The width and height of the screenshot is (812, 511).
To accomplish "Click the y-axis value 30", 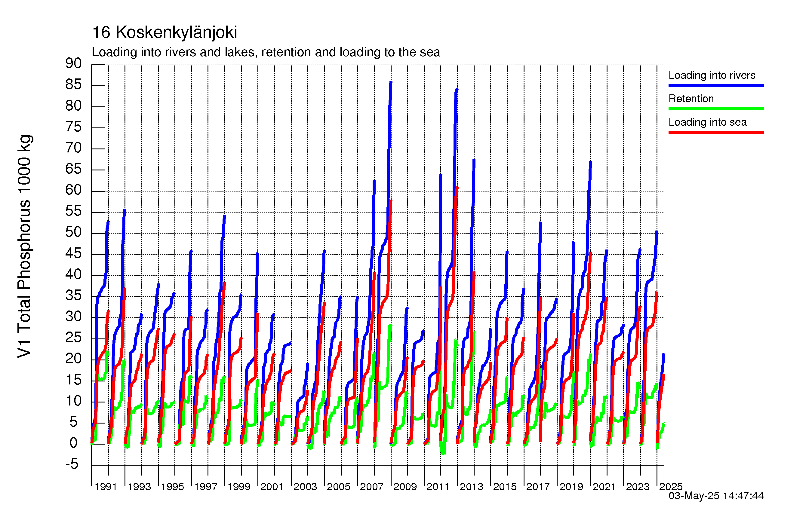I will [73, 317].
